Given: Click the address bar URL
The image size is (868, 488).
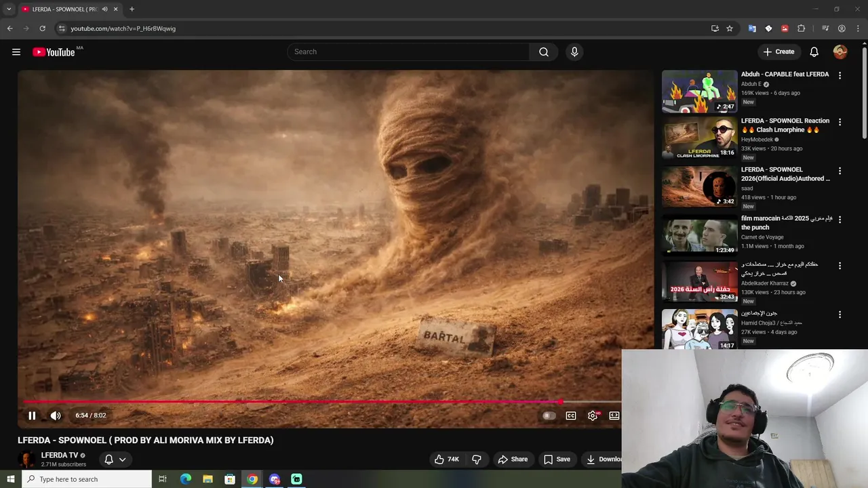Looking at the screenshot, I should click(x=123, y=28).
